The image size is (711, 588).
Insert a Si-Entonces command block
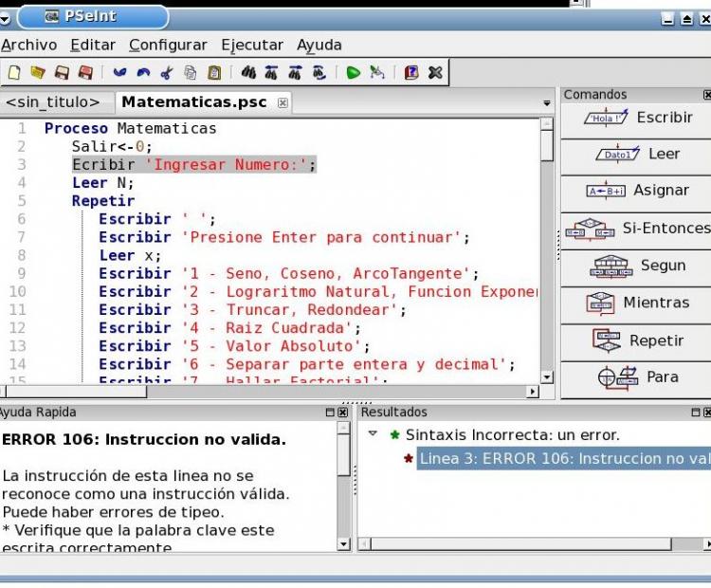click(635, 229)
